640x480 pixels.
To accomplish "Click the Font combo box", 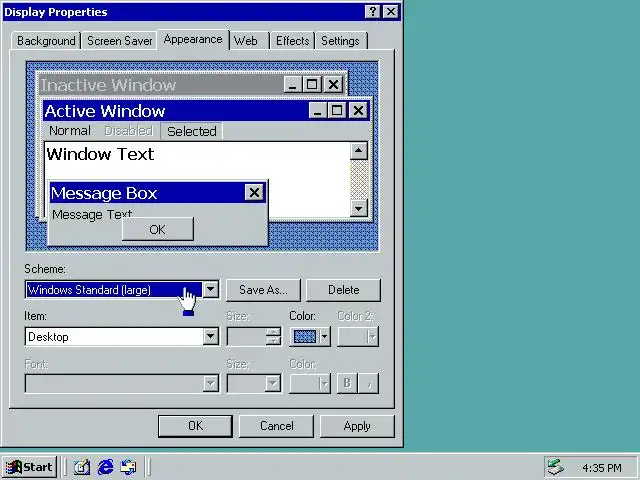I will 122,384.
